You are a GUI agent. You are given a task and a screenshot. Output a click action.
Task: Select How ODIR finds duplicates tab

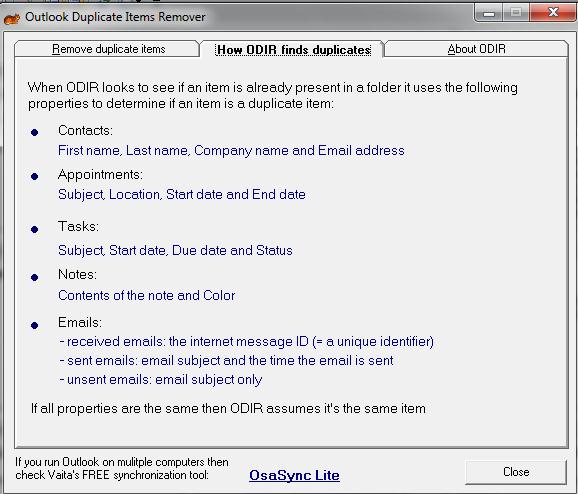click(x=293, y=49)
